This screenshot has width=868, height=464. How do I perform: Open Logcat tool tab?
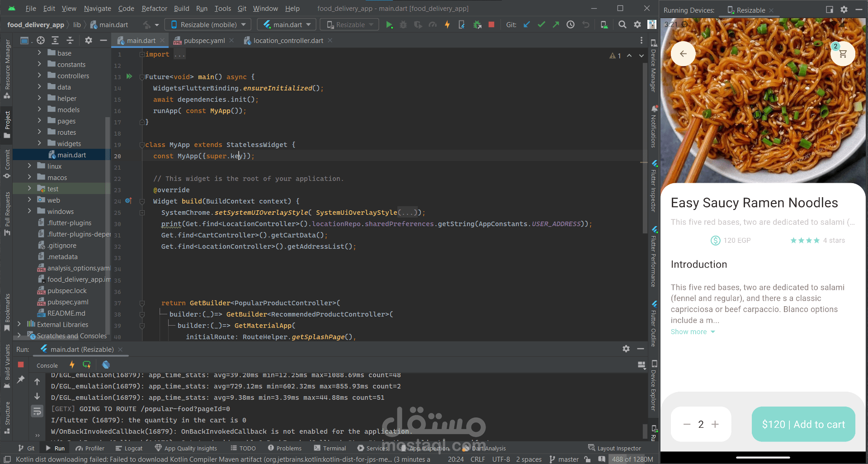tap(129, 448)
